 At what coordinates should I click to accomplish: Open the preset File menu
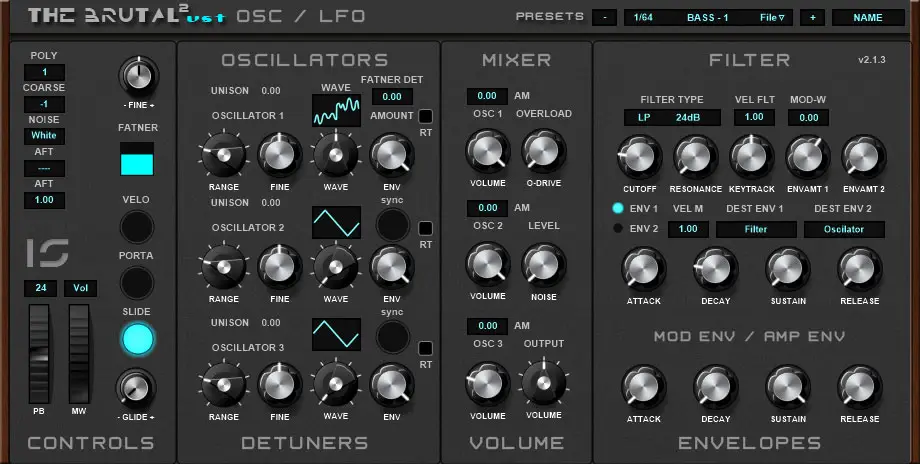click(x=772, y=18)
